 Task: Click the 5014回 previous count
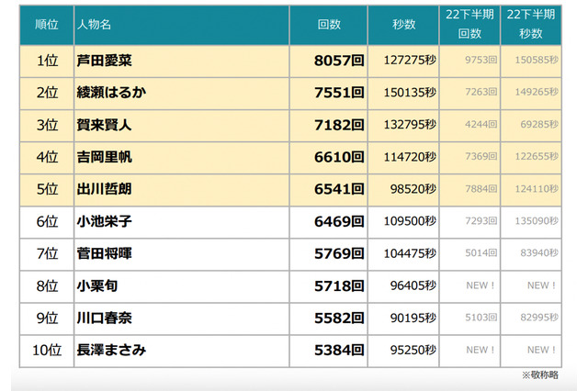[x=481, y=252]
